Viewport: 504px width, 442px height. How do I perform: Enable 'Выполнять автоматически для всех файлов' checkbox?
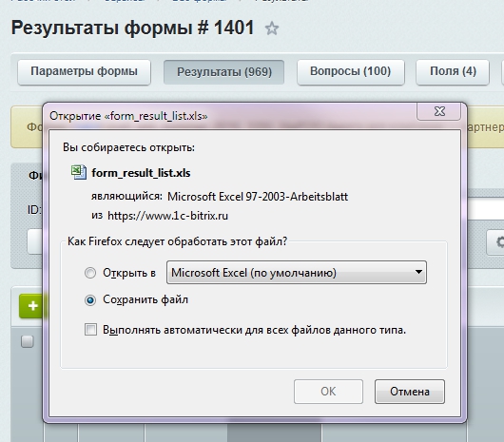(90, 330)
